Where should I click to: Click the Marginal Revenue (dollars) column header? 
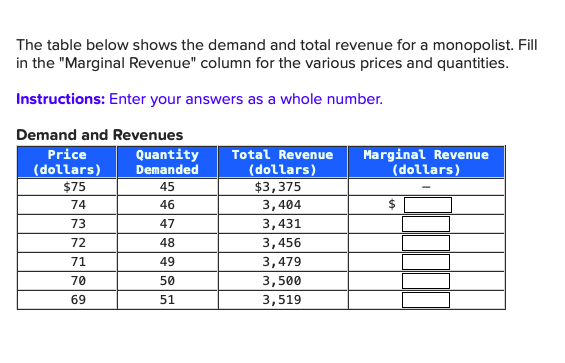click(426, 162)
